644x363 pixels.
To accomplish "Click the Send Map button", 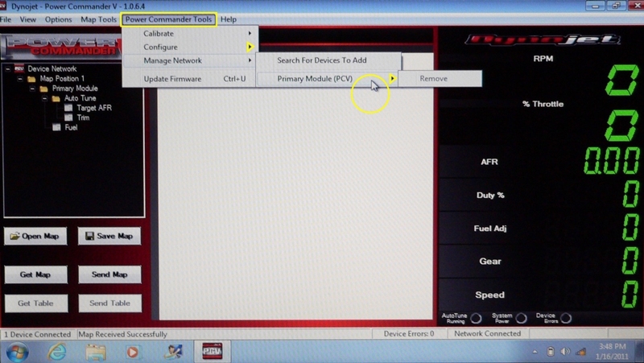I will 109,274.
